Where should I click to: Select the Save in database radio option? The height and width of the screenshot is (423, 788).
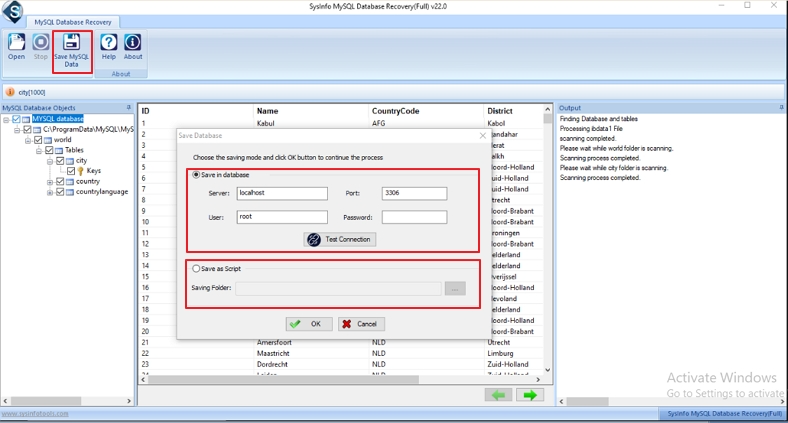pyautogui.click(x=196, y=175)
